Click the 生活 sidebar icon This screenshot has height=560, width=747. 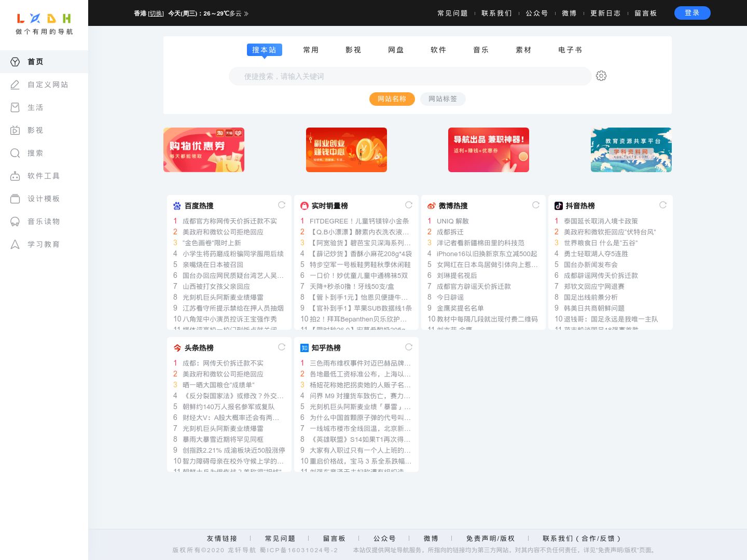tap(15, 107)
